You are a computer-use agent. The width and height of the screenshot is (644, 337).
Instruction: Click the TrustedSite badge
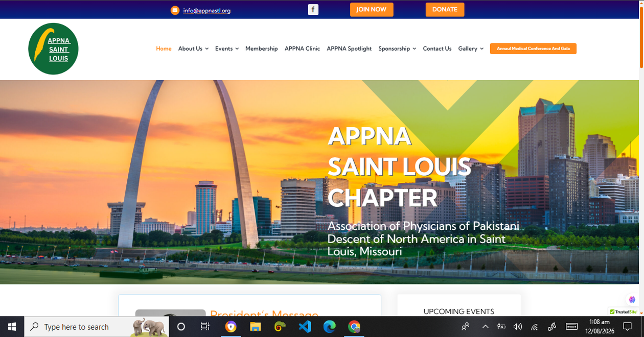(624, 311)
